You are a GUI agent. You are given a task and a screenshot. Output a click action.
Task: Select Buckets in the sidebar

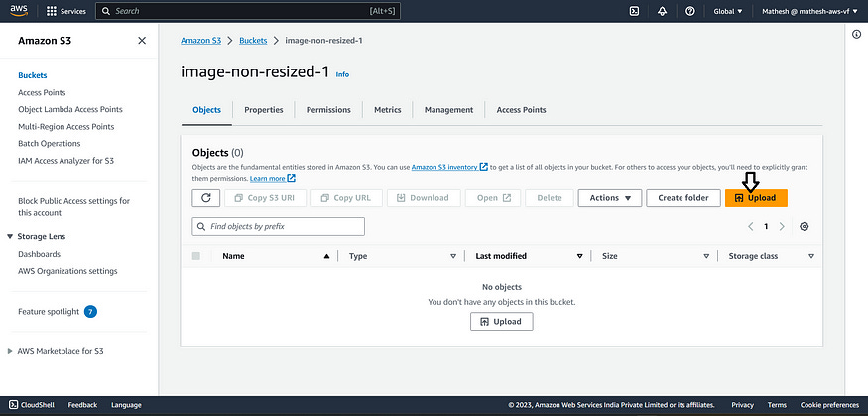point(33,75)
